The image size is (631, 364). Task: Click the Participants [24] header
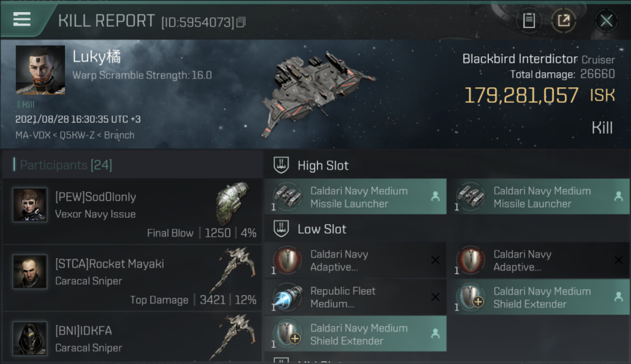point(66,165)
